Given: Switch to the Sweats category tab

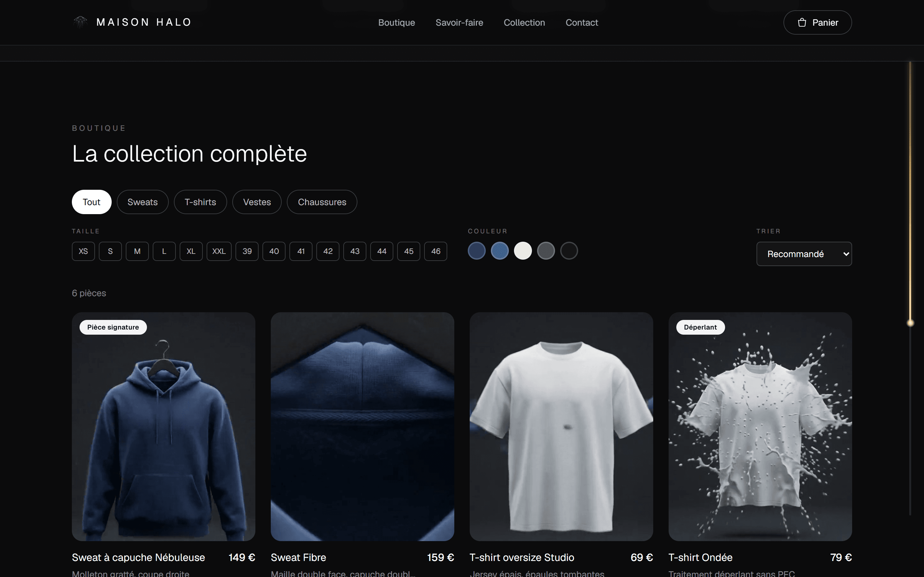Looking at the screenshot, I should pyautogui.click(x=142, y=202).
